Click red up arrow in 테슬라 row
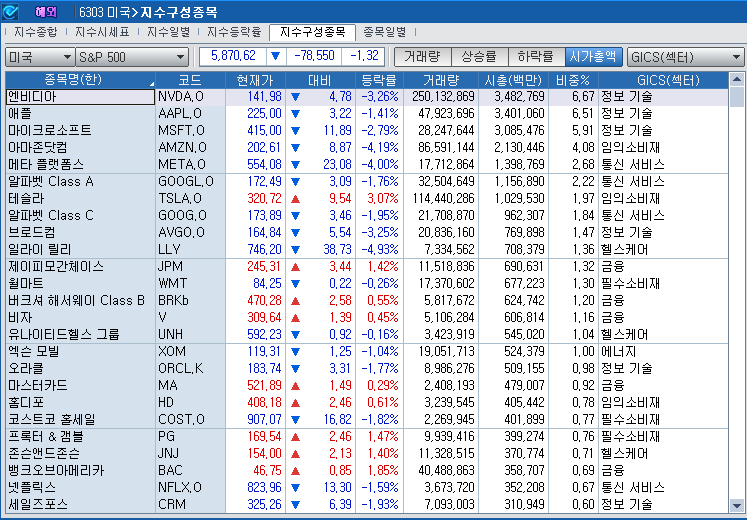 [x=295, y=199]
